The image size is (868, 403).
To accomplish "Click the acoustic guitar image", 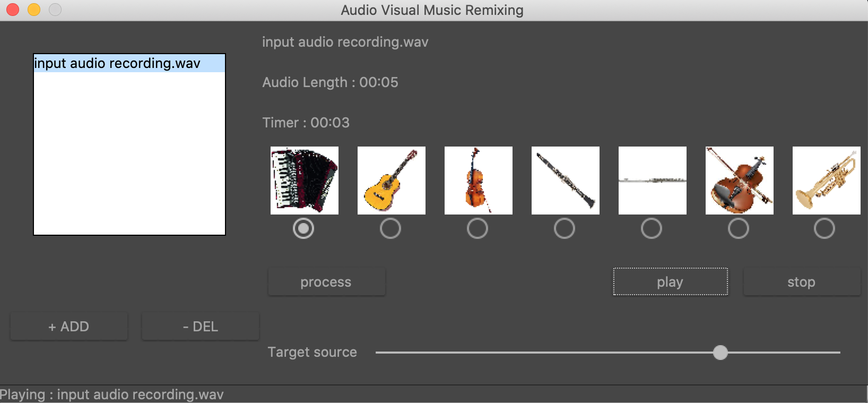I will [391, 181].
